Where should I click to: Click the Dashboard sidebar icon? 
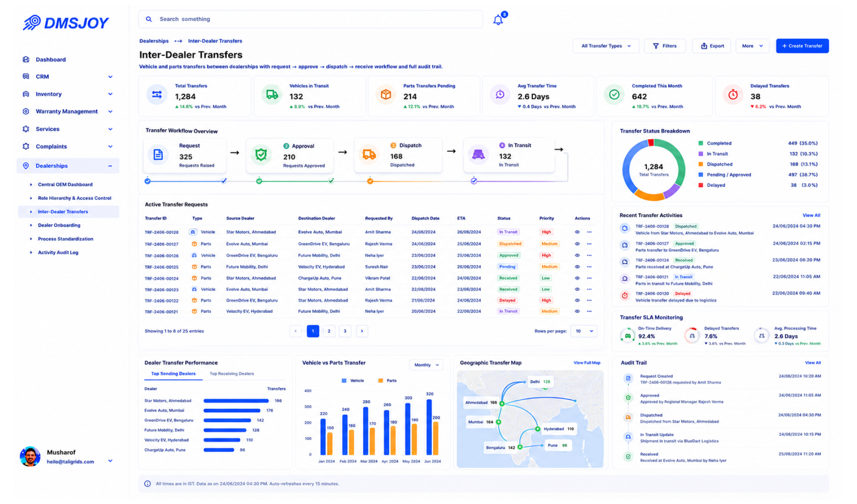[x=26, y=59]
